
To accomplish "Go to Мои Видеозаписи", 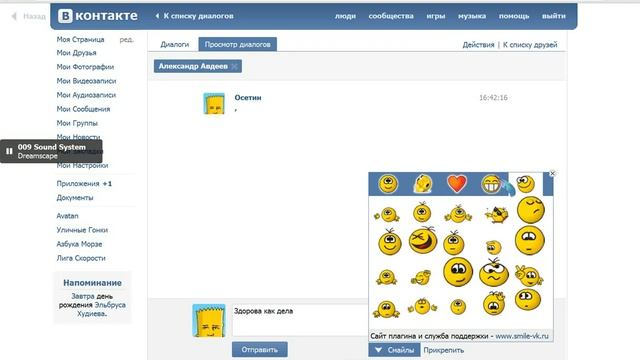I will pyautogui.click(x=86, y=81).
